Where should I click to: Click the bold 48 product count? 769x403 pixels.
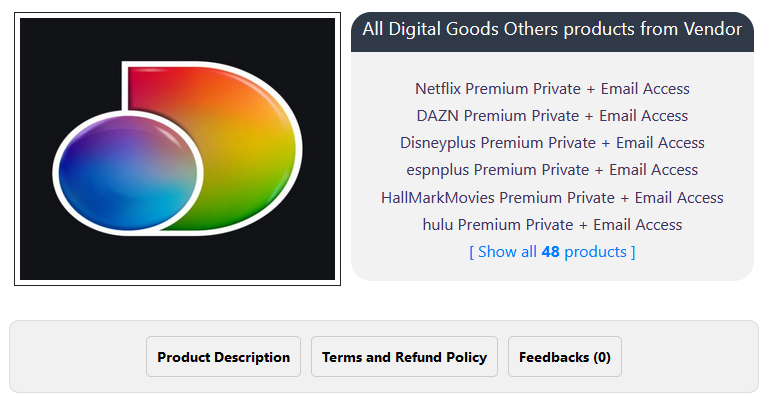(550, 252)
